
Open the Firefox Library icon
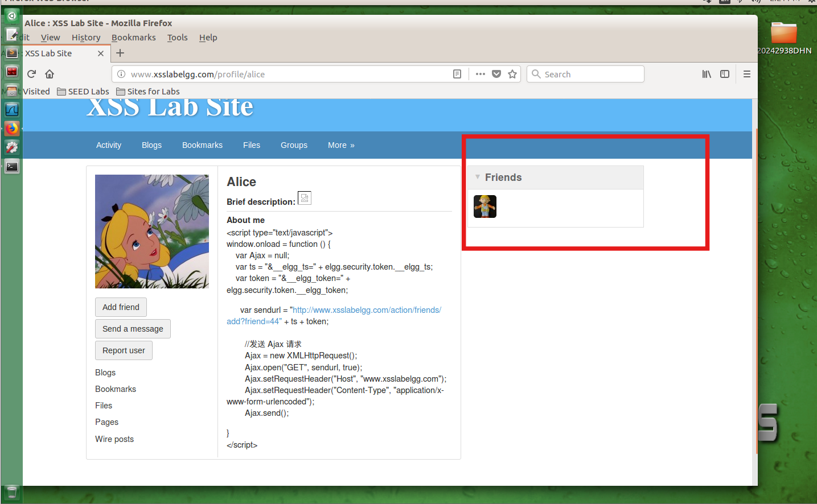(707, 74)
